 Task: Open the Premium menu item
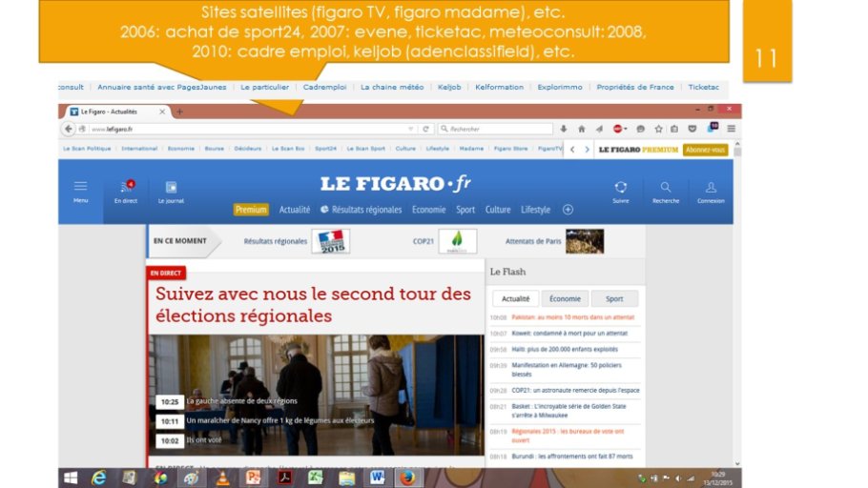pyautogui.click(x=251, y=210)
